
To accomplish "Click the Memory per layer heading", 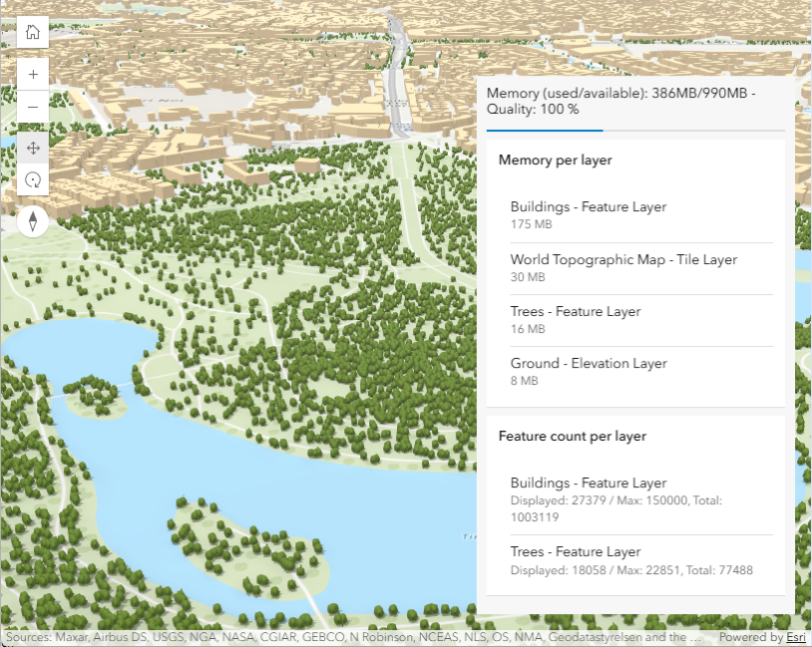I will click(555, 160).
